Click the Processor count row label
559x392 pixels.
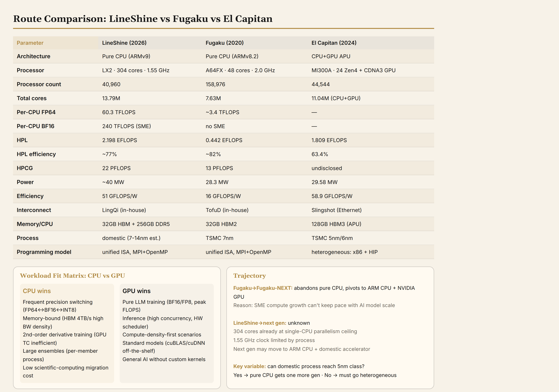pyautogui.click(x=39, y=84)
